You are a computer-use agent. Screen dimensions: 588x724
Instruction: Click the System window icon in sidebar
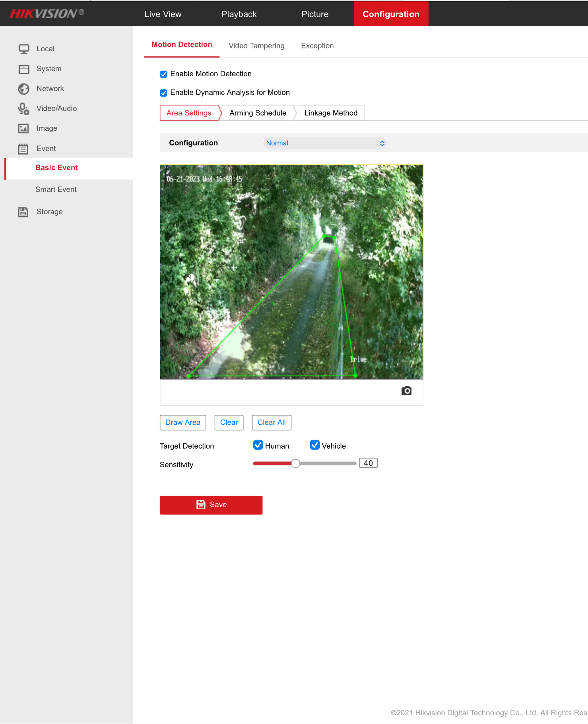(24, 69)
